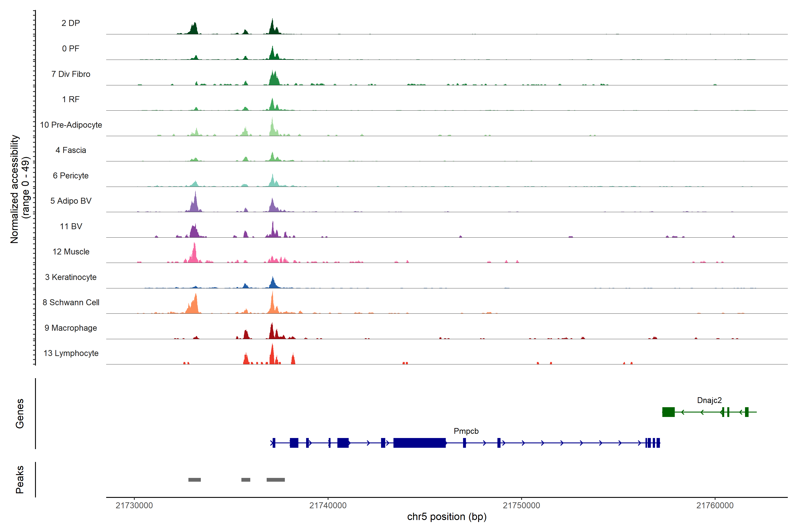Click the chr5 position (bp) axis title
The height and width of the screenshot is (532, 798).
tap(446, 517)
